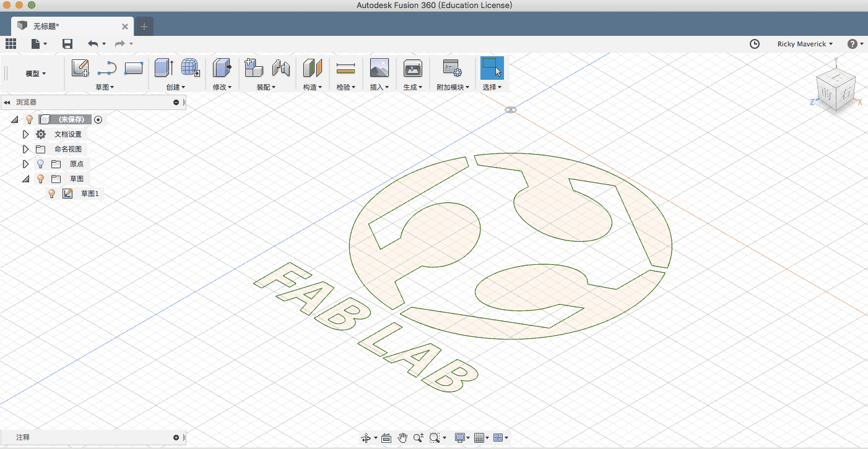868x449 pixels.
Task: Select the Press Pull modify tool
Action: [x=222, y=68]
